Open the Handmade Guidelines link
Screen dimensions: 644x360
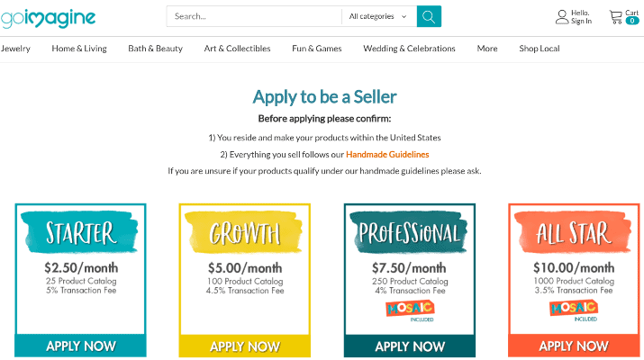click(x=387, y=154)
